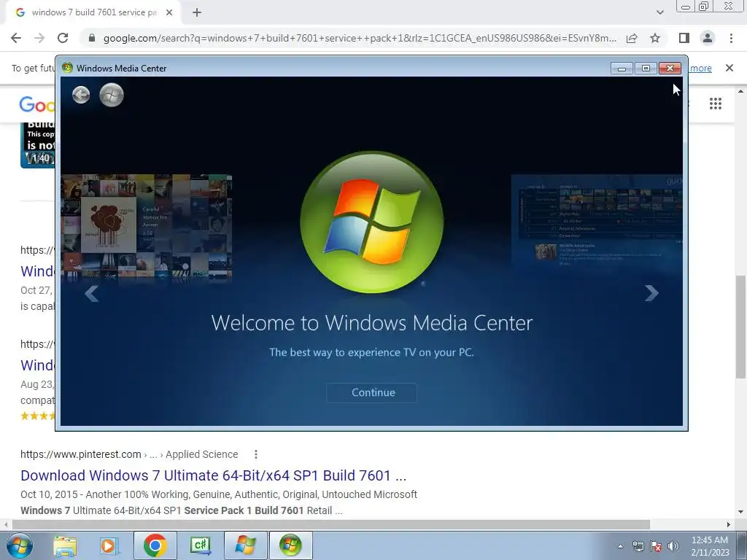Open the Chrome profile avatar menu
The image size is (747, 560).
pyautogui.click(x=708, y=38)
